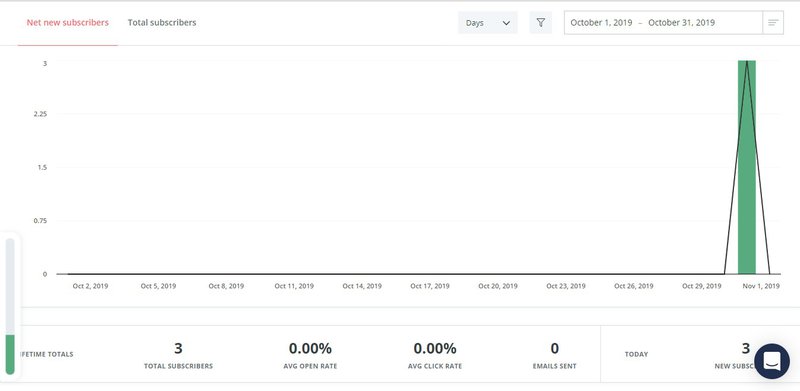Screen dimensions: 800x391
Task: Click the green subscriber bar in chart
Action: point(747,167)
